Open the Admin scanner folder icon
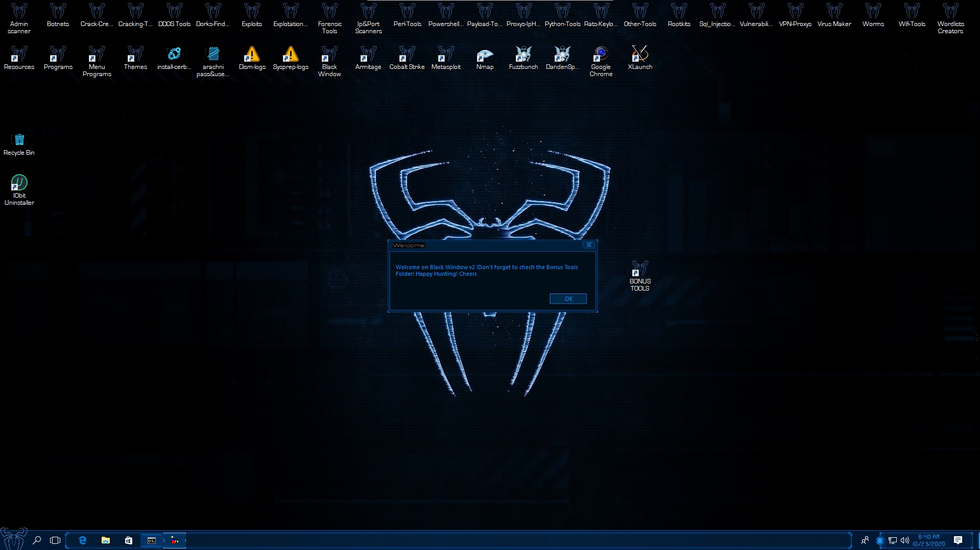The height and width of the screenshot is (550, 980). click(19, 19)
